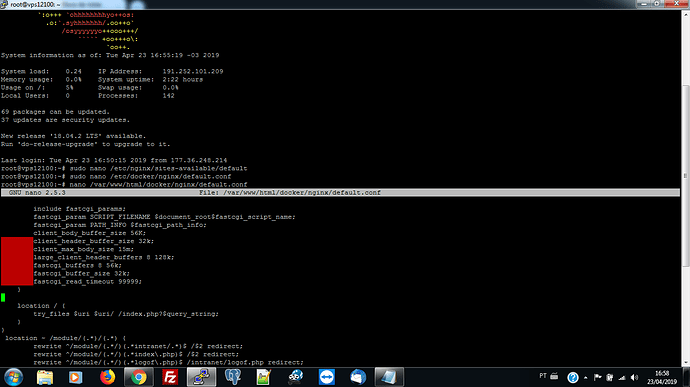Open the volume speaker tray icon
Viewport: 690px width, 387px height.
point(634,377)
